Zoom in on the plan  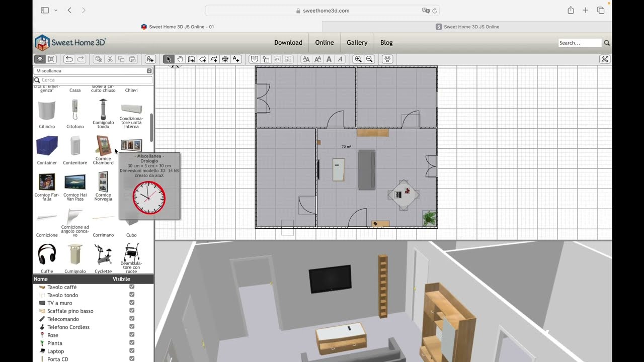tap(358, 59)
